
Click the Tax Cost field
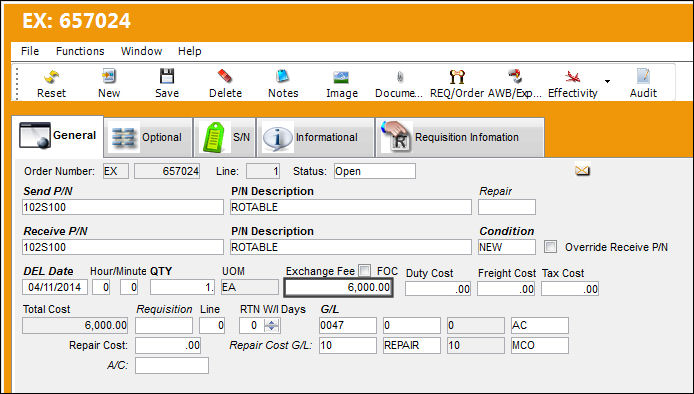[570, 289]
